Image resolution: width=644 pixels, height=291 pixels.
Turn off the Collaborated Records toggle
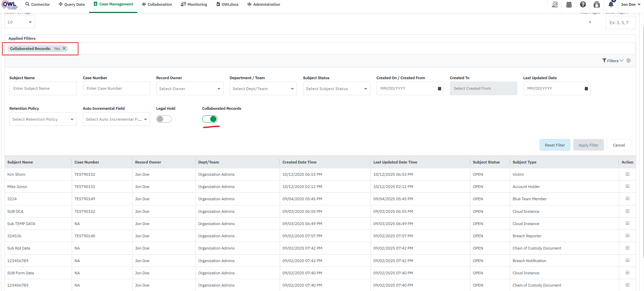(x=210, y=119)
